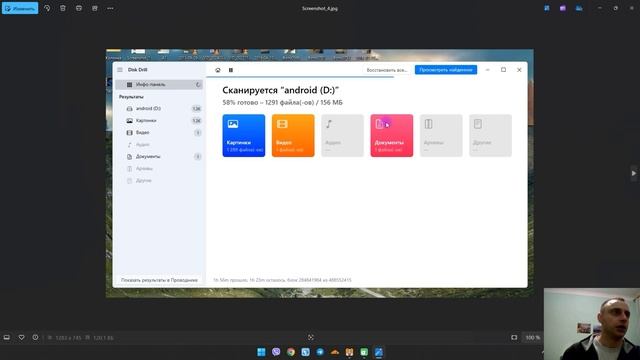Click the 'Screenshot_4.jpg' window title
This screenshot has width=640, height=360.
pos(320,8)
